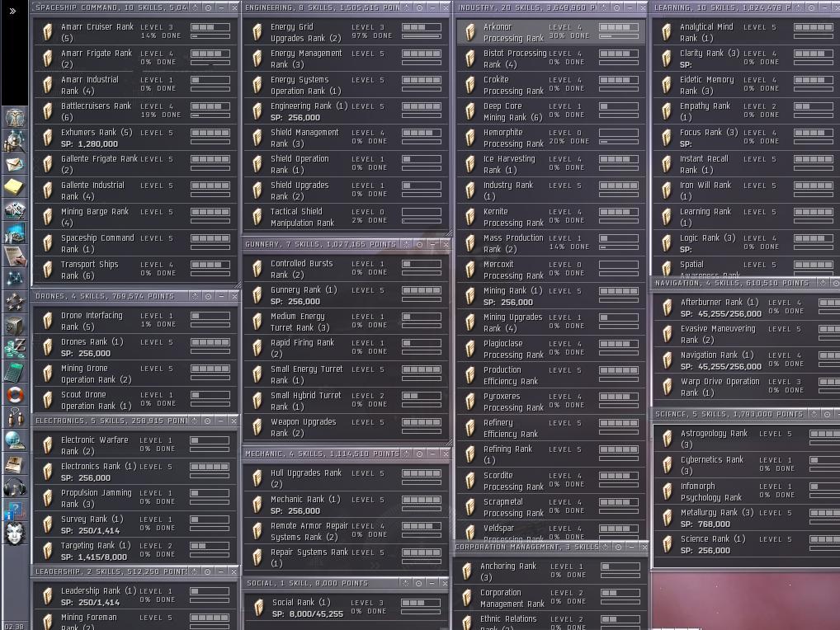Click the snowflake icon on Engineering header
This screenshot has width=840, height=630.
click(407, 7)
